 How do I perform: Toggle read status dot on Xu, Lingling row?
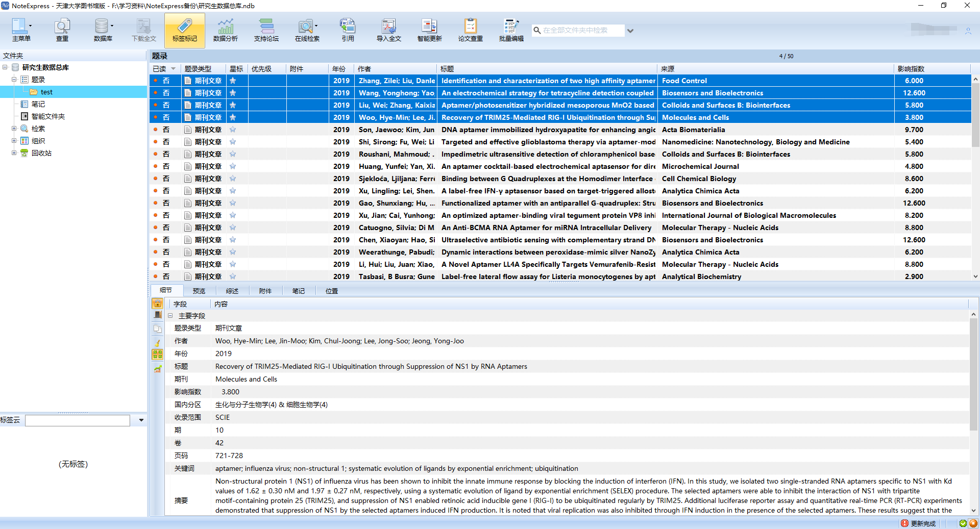(155, 191)
